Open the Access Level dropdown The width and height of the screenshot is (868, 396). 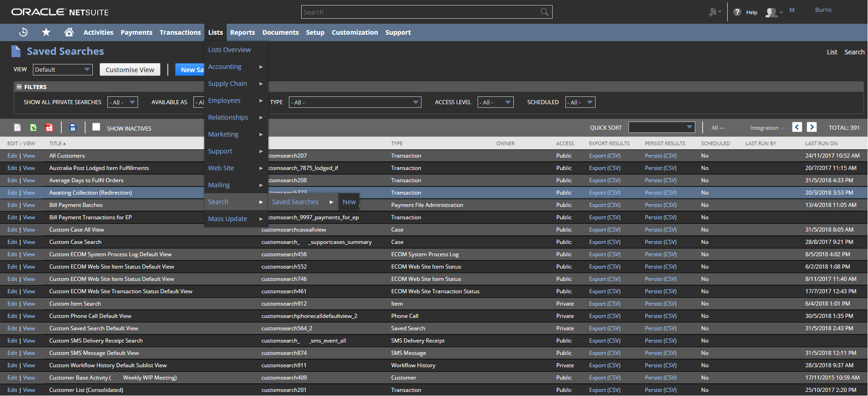tap(495, 102)
